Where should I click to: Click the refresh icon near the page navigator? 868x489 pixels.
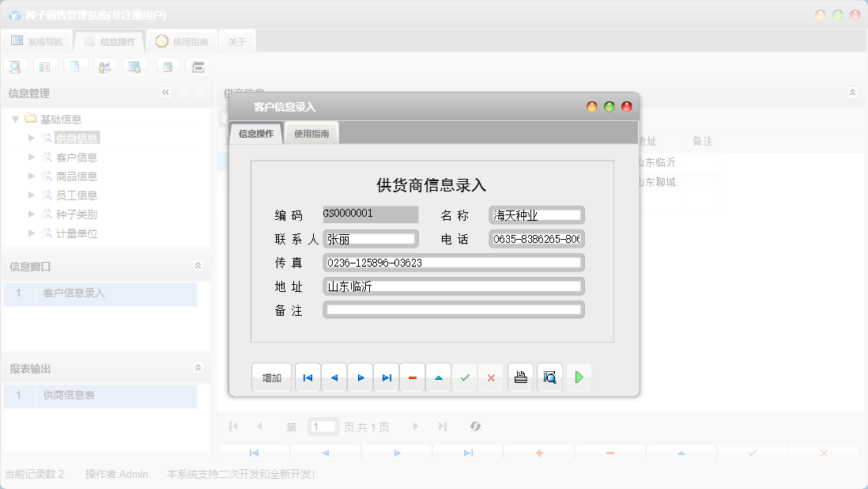[x=475, y=426]
